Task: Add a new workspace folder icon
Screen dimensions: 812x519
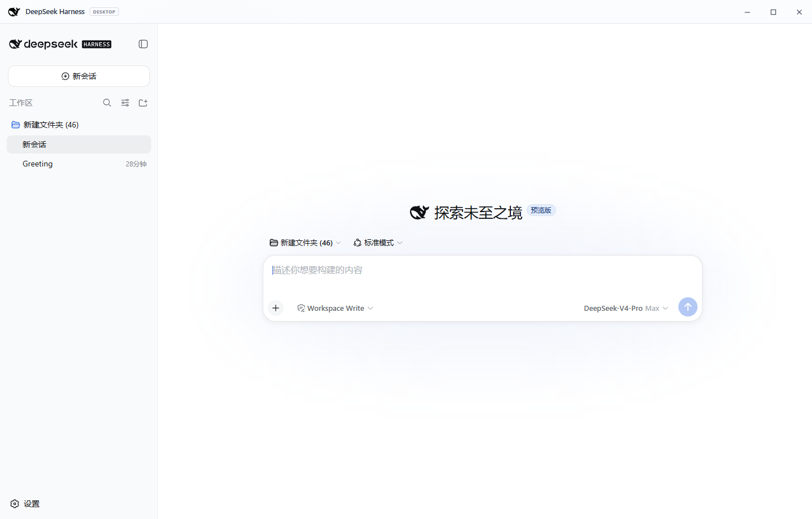Action: pyautogui.click(x=143, y=103)
